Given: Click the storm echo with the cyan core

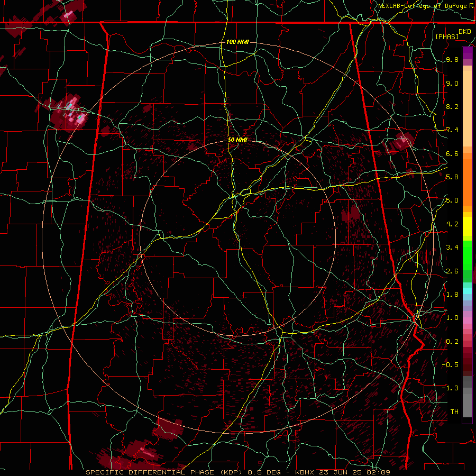Looking at the screenshot, I should pyautogui.click(x=70, y=112).
